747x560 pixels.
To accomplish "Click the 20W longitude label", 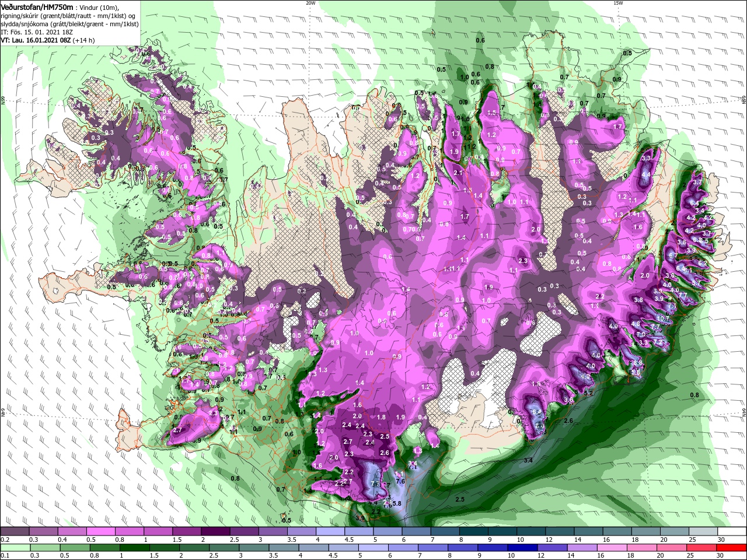I will point(310,2).
